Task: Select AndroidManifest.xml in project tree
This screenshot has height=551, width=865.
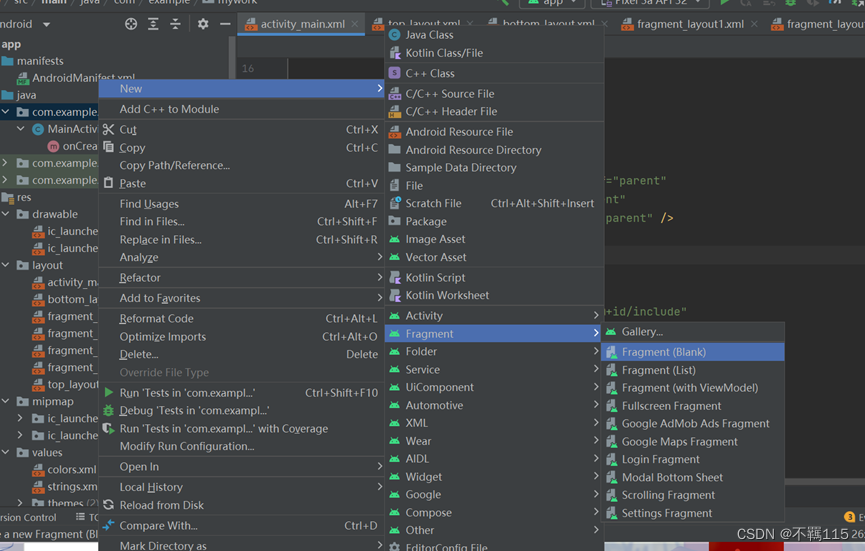Action: pyautogui.click(x=83, y=78)
